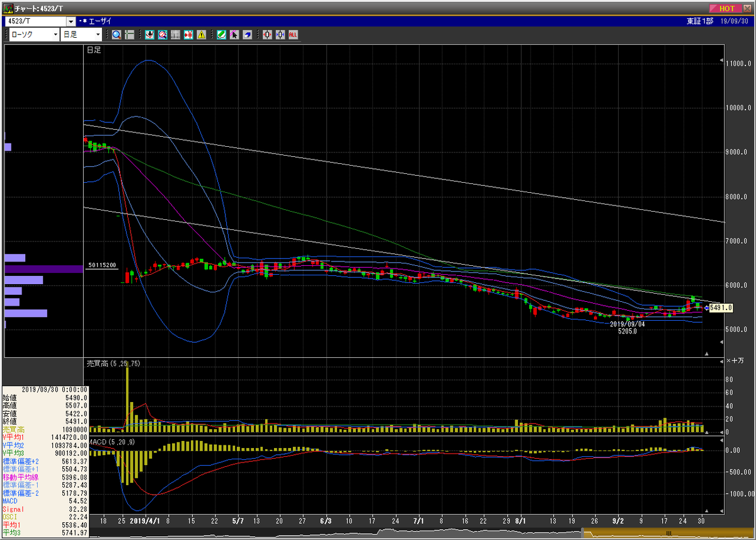Click the gray grid table icon

click(175, 34)
